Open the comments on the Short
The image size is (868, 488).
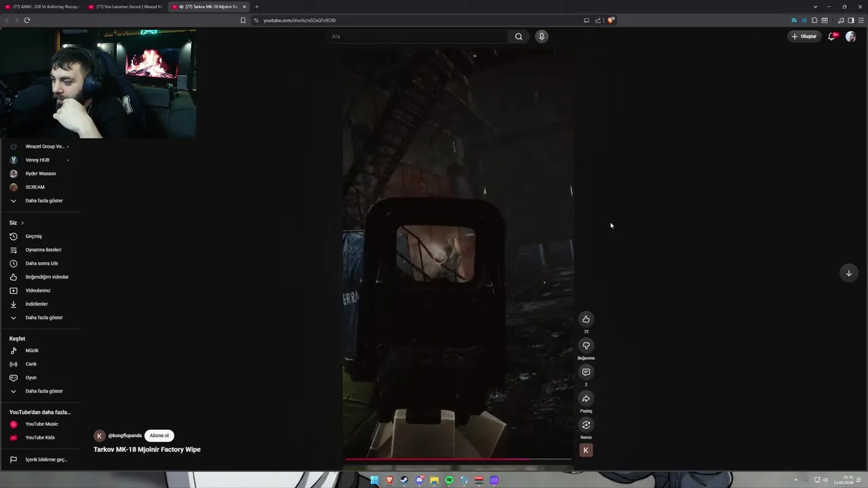(586, 372)
